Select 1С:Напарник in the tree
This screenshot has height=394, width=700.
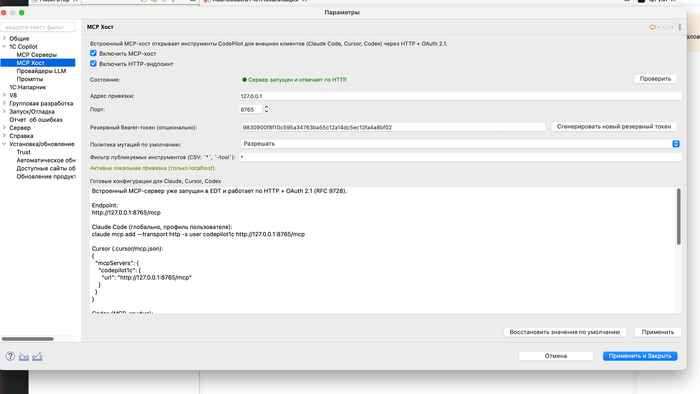click(x=28, y=87)
